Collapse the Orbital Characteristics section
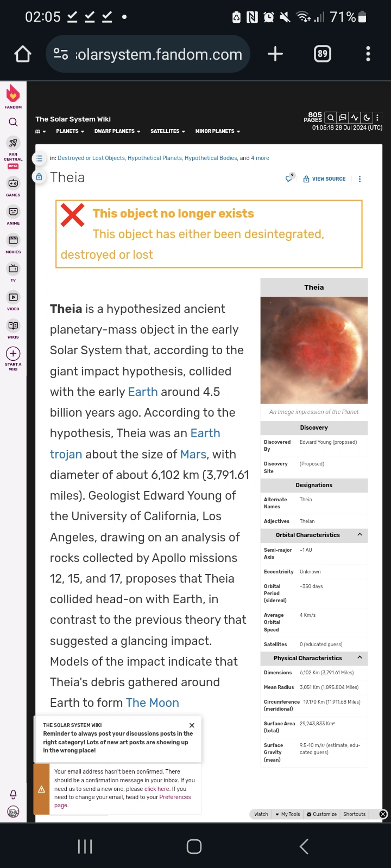Image resolution: width=391 pixels, height=868 pixels. click(x=360, y=535)
